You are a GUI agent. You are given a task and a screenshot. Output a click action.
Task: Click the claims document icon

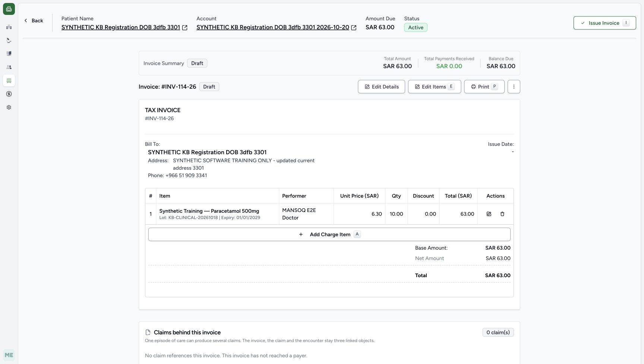point(148,332)
